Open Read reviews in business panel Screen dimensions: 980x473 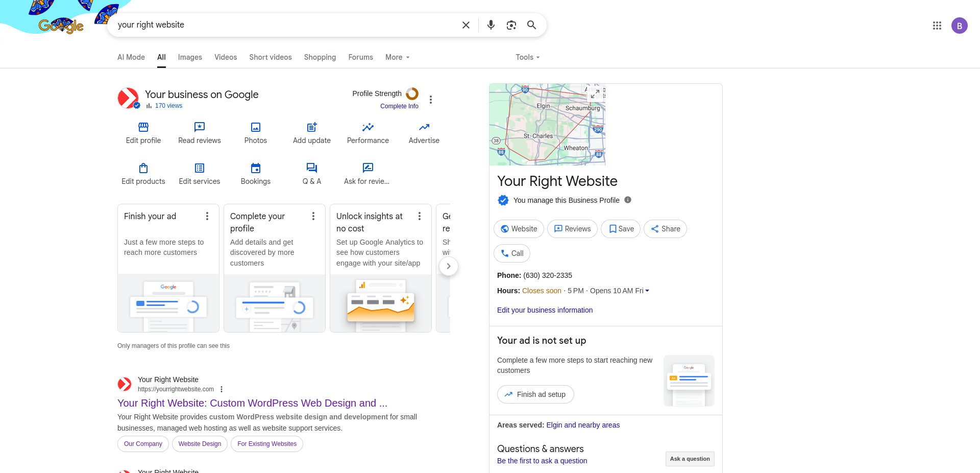(x=200, y=133)
